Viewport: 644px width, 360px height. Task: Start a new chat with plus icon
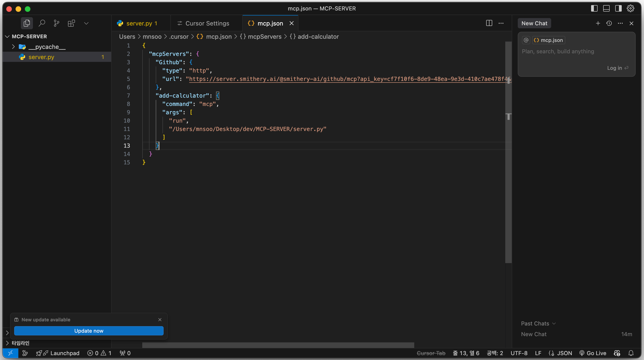coord(598,23)
